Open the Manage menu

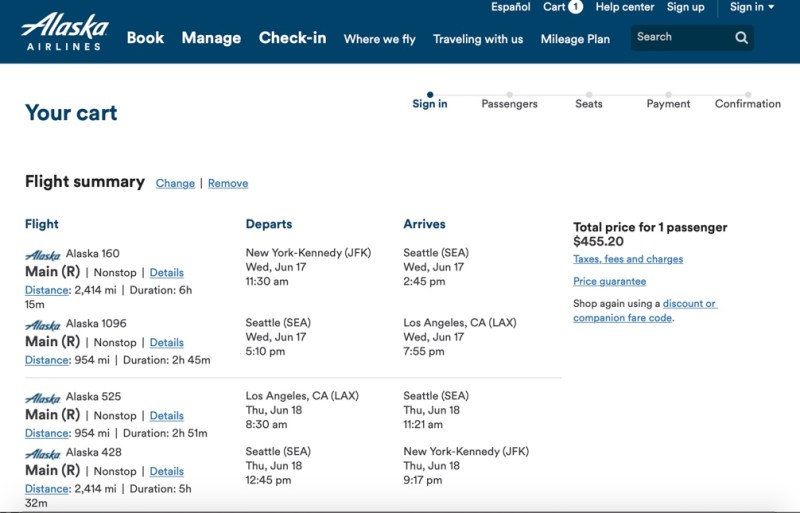(211, 38)
